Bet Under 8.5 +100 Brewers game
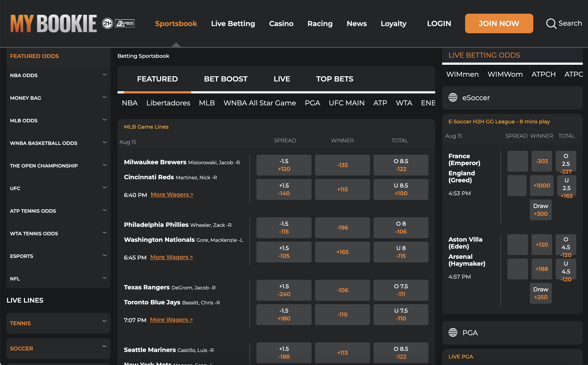 click(x=401, y=189)
